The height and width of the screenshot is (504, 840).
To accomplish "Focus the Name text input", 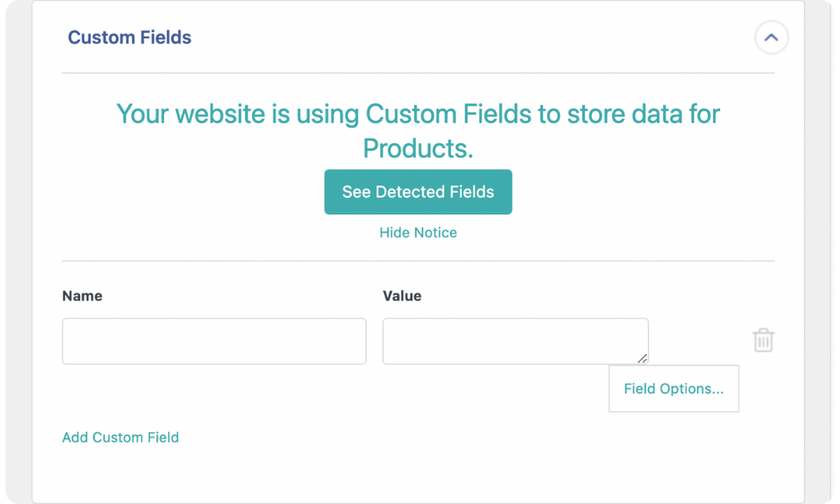I will coord(214,342).
